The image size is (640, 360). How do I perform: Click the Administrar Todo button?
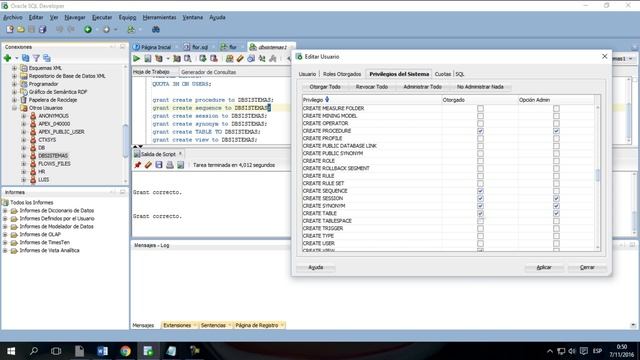[x=422, y=87]
